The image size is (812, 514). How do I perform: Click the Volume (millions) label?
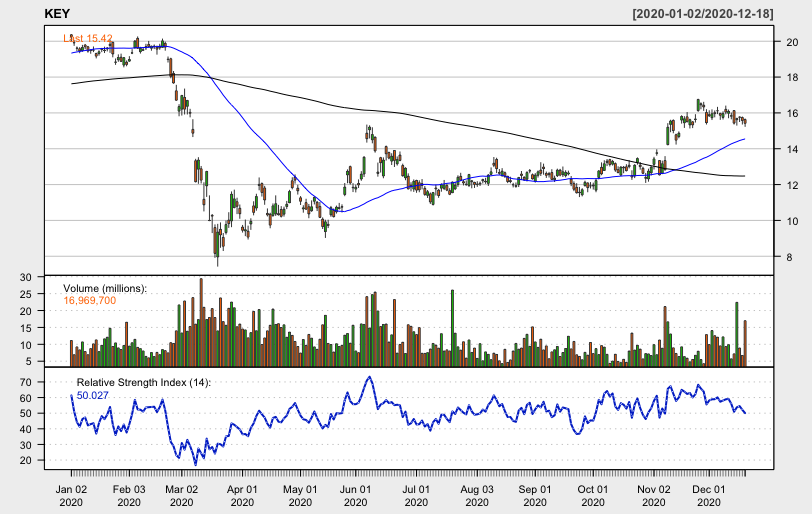point(105,288)
